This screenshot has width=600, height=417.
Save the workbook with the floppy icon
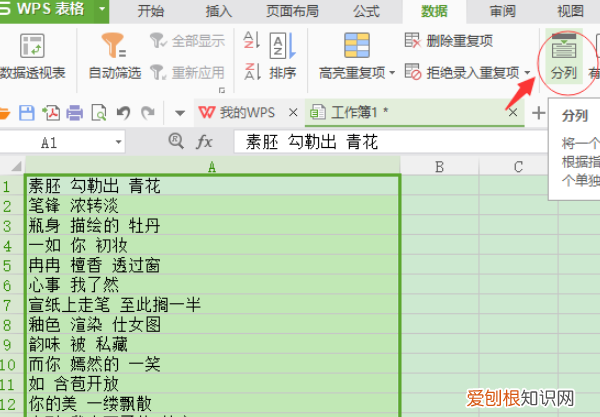27,113
